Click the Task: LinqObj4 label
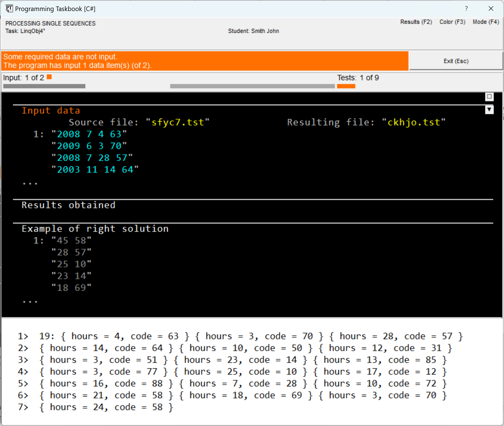The width and height of the screenshot is (504, 426). (x=25, y=31)
